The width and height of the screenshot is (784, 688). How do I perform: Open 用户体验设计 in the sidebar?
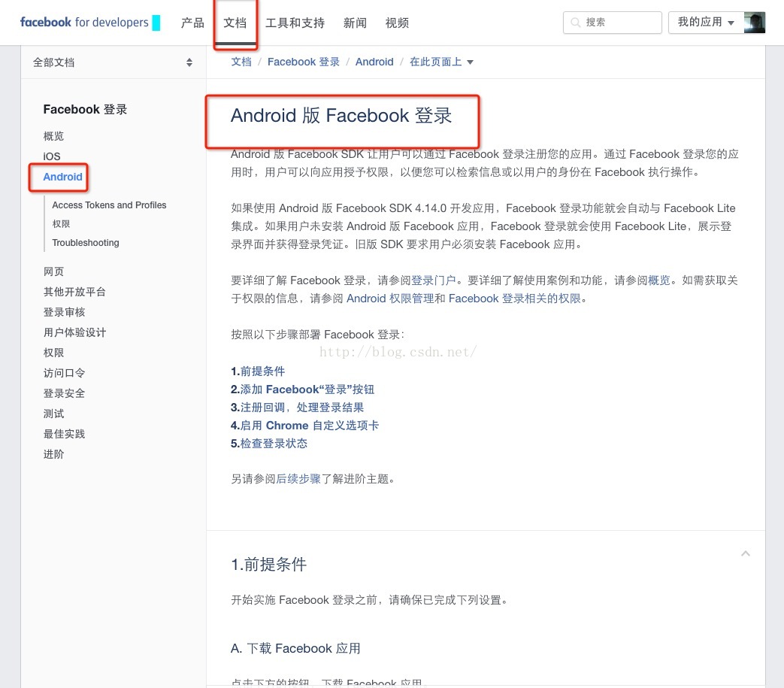pyautogui.click(x=74, y=332)
